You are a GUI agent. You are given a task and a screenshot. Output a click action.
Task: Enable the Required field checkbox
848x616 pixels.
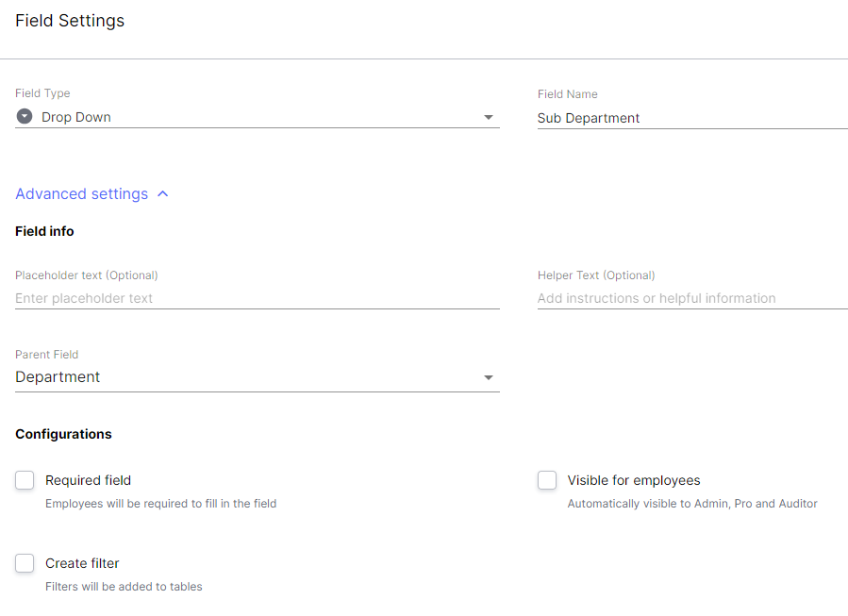(x=25, y=480)
